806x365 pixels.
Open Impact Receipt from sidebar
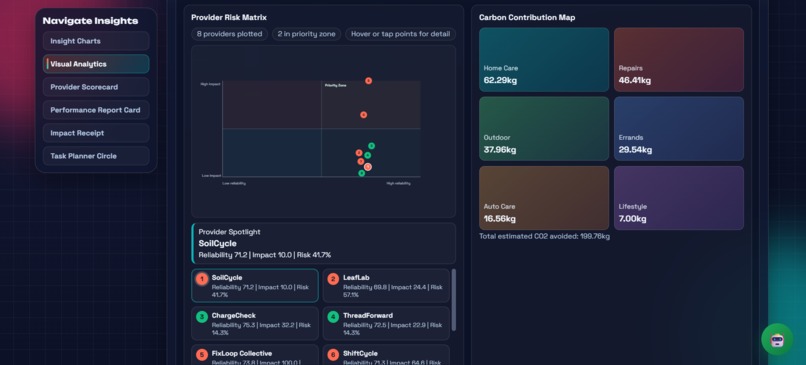pos(96,133)
